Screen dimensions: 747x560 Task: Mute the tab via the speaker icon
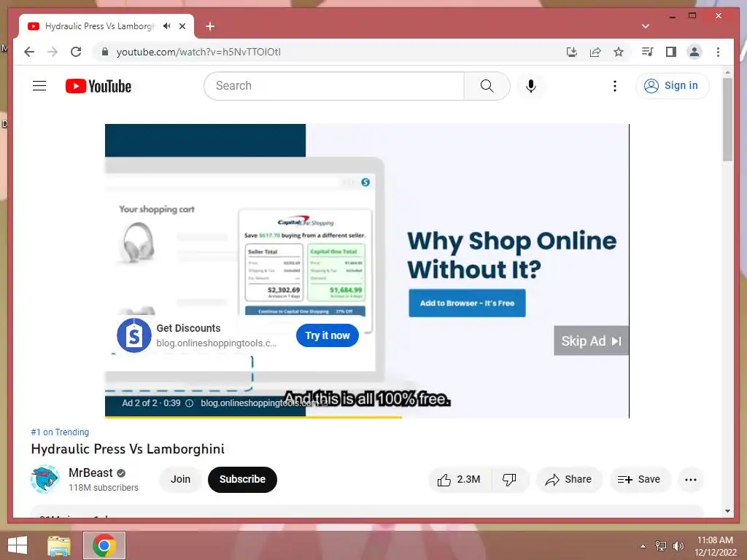tap(166, 26)
